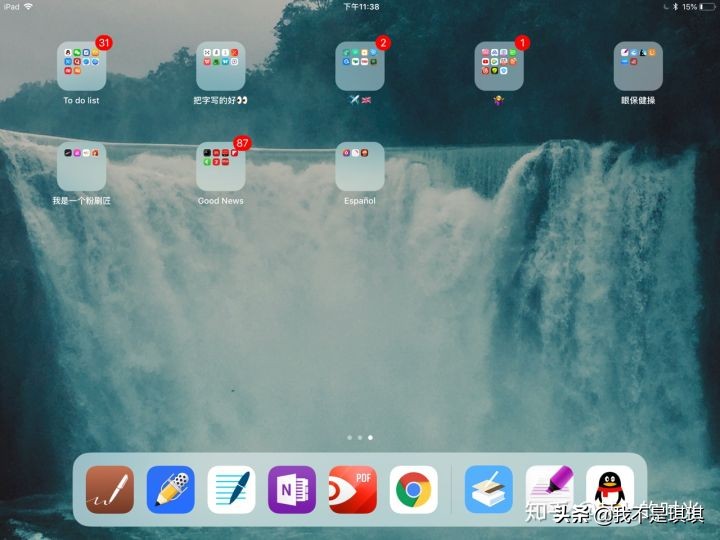This screenshot has width=720, height=540.
Task: Open the 我是一个粉刷匠 folder
Action: coord(81,166)
